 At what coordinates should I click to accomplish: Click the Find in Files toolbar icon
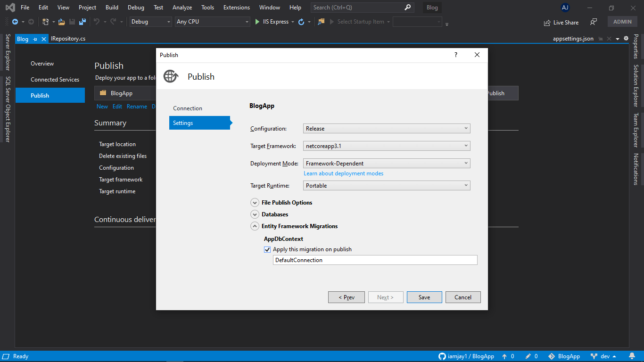322,22
